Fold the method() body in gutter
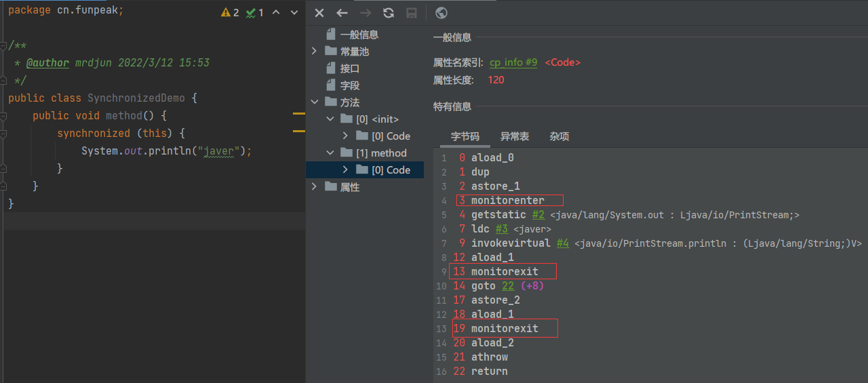The width and height of the screenshot is (868, 383). [3, 116]
